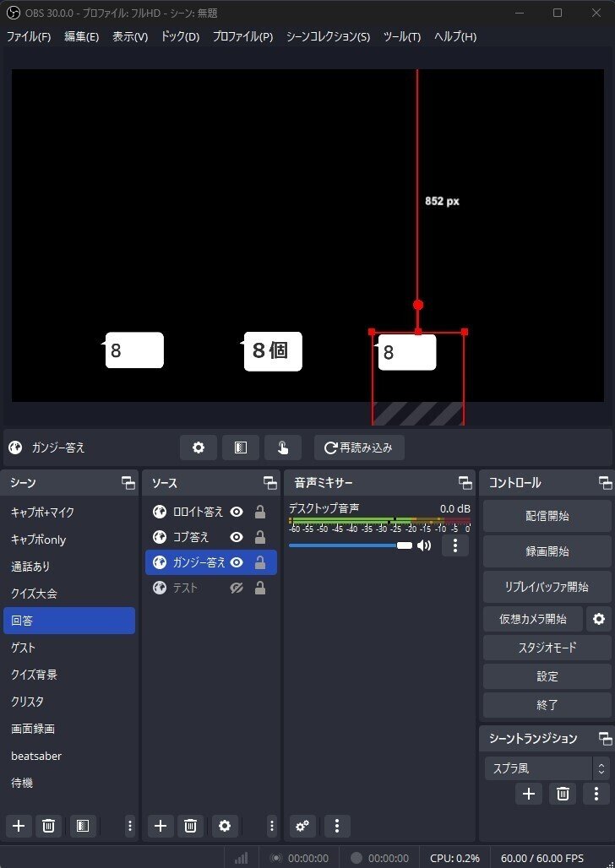This screenshot has width=615, height=868.
Task: Toggle visibility of ガンジー答え source
Action: (237, 562)
